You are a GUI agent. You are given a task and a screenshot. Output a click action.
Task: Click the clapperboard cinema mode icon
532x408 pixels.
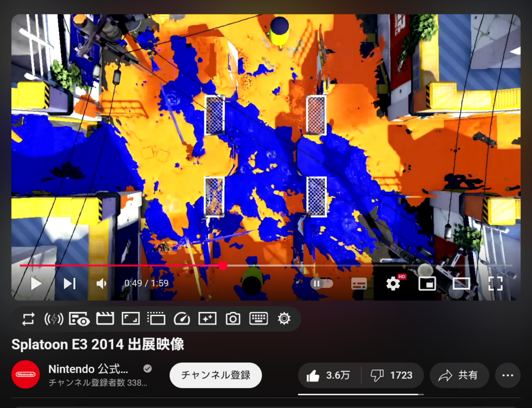105,319
